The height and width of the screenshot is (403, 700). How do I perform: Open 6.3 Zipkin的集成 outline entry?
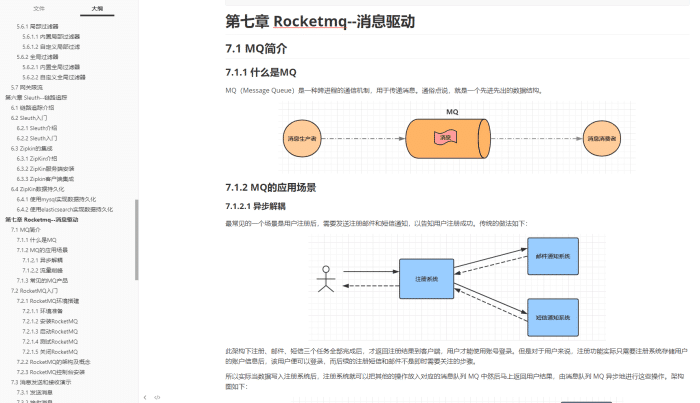point(32,148)
